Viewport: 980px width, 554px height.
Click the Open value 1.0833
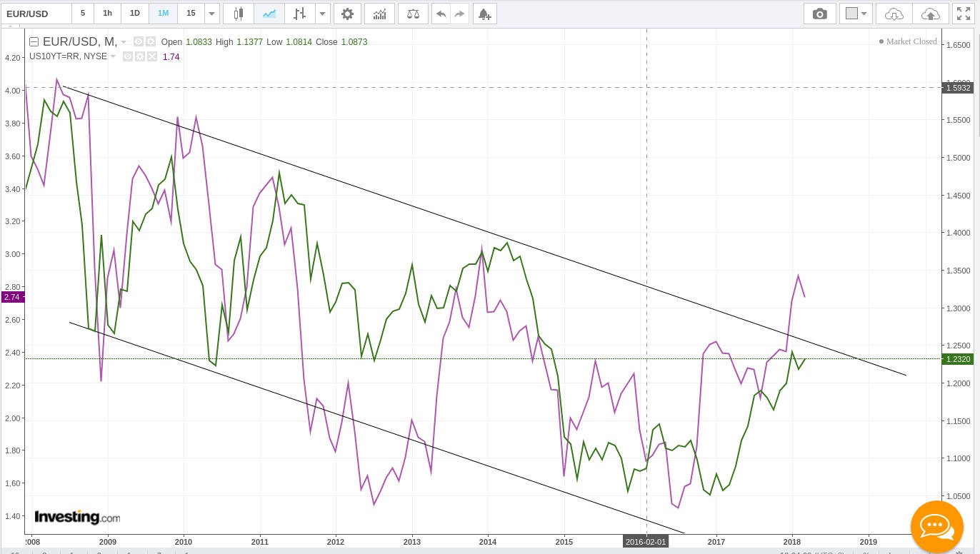(x=199, y=42)
